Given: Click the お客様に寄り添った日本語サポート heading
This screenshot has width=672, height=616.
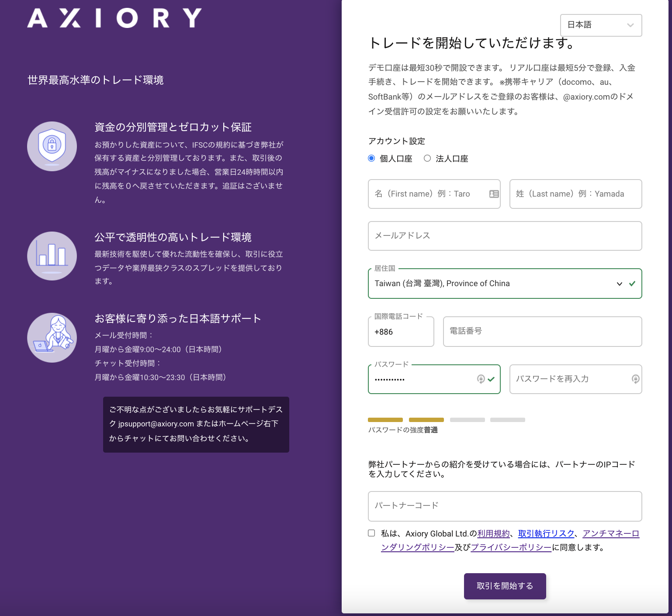Looking at the screenshot, I should coord(178,318).
